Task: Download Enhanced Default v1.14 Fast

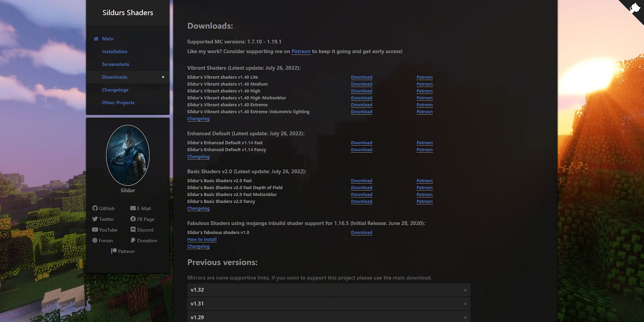Action: tap(361, 143)
